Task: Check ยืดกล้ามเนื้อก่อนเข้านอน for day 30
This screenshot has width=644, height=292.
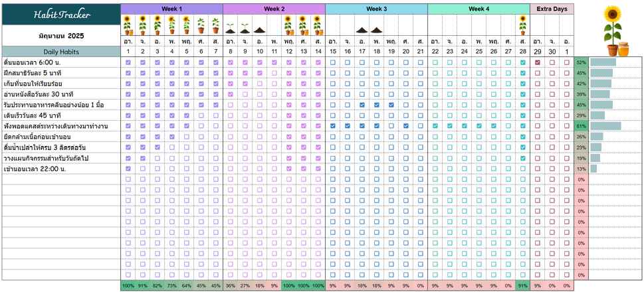Action: click(x=552, y=137)
